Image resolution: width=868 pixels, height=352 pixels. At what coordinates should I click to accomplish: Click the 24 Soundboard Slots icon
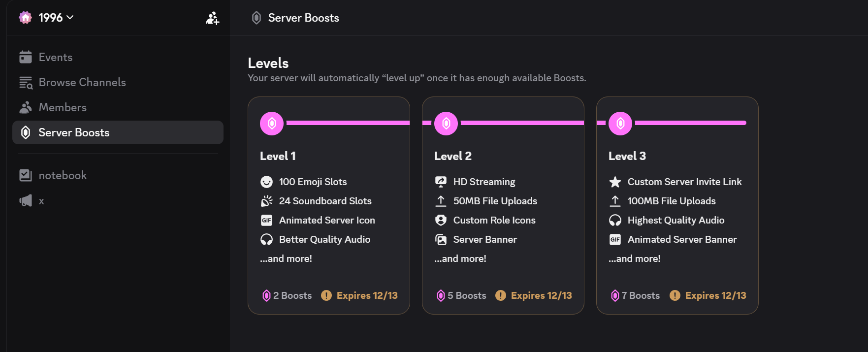(266, 201)
